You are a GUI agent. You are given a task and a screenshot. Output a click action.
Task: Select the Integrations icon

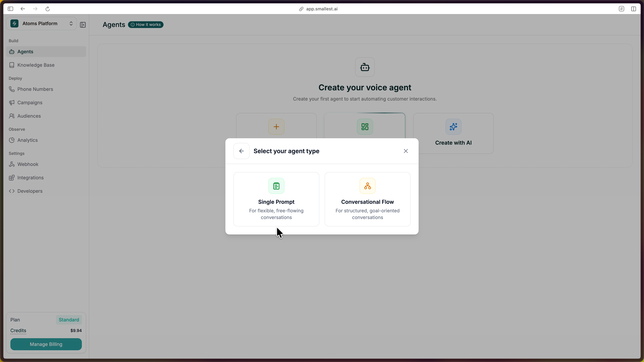coord(12,178)
